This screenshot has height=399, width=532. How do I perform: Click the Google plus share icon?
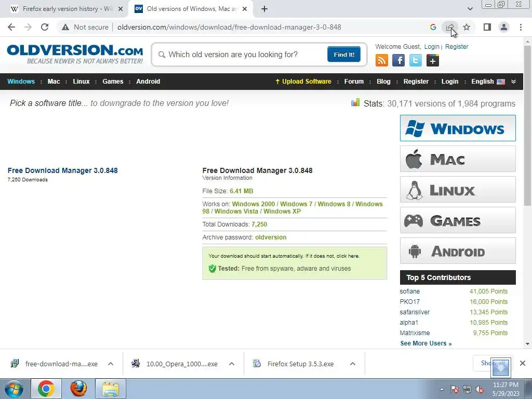tap(433, 61)
